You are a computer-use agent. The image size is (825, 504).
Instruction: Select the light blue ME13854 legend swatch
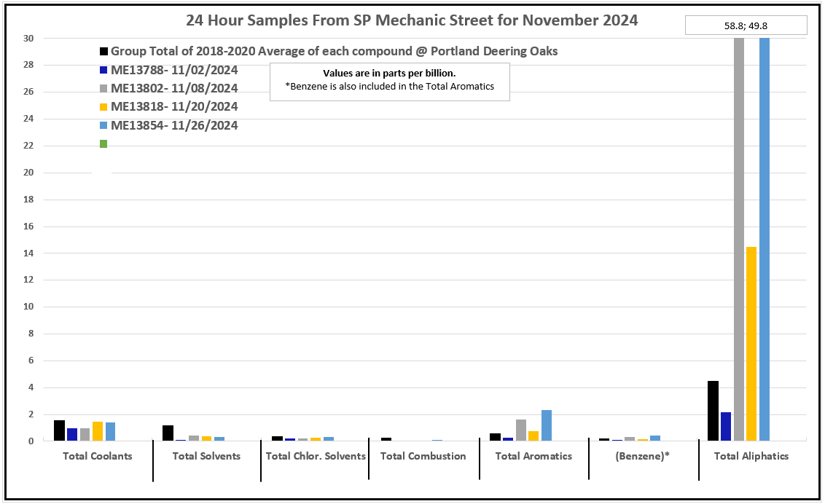[x=103, y=125]
